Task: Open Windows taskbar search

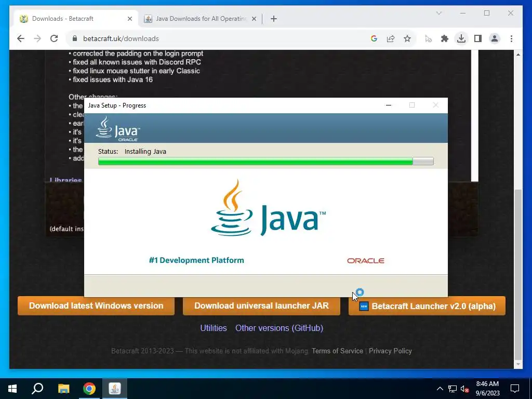Action: click(x=37, y=389)
